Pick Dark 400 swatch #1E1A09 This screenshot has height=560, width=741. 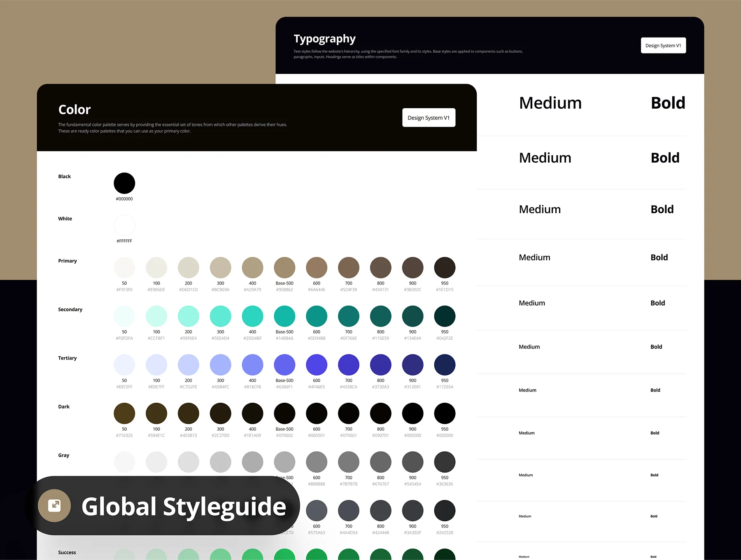pos(252,413)
